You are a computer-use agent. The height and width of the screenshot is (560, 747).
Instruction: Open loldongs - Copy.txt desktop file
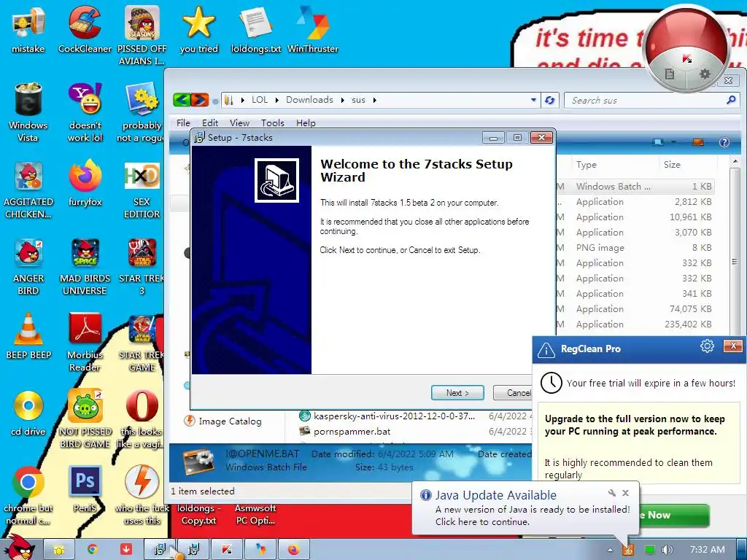point(198,514)
